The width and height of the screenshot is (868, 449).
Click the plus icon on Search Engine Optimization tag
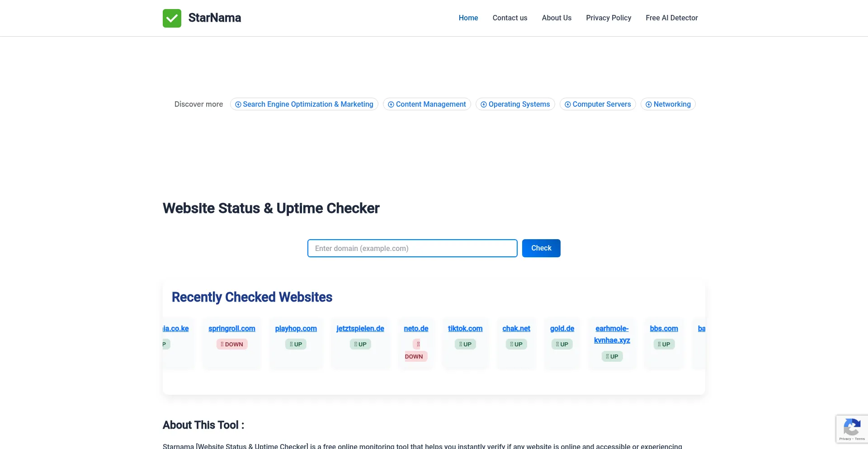tap(238, 104)
